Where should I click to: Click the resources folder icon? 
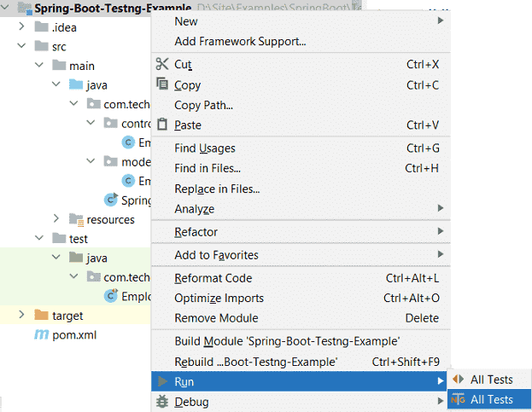tap(76, 219)
